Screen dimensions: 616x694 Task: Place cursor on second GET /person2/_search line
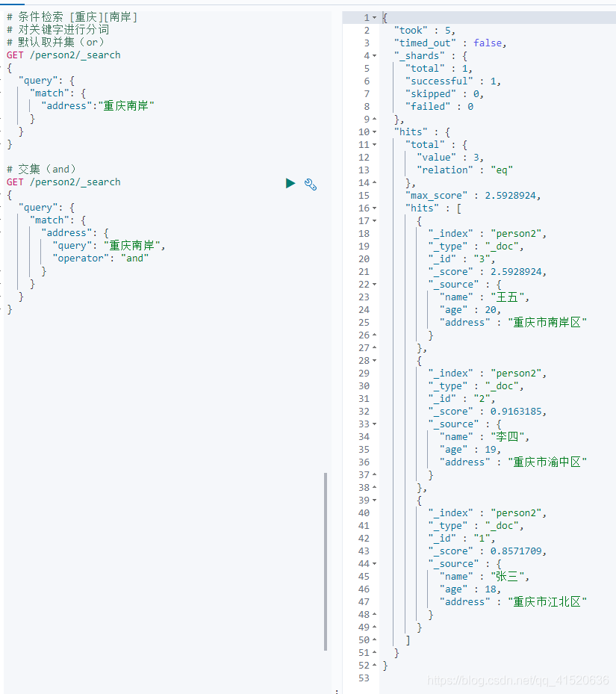tap(63, 182)
